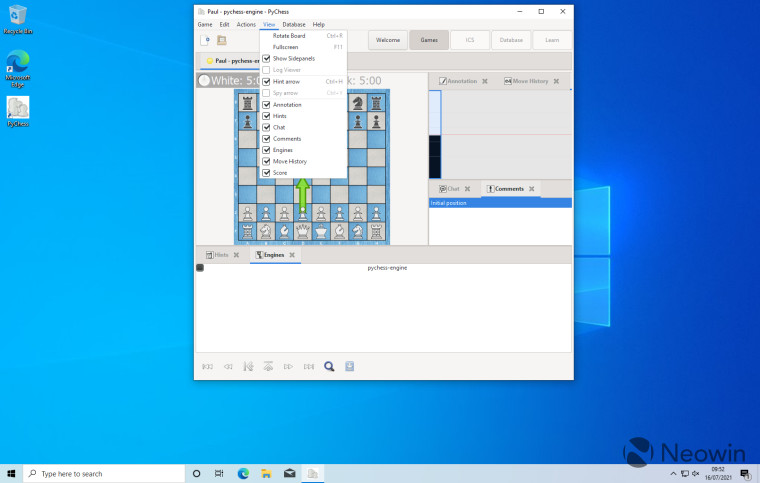
Task: Close the Move History panel tab
Action: [x=556, y=81]
